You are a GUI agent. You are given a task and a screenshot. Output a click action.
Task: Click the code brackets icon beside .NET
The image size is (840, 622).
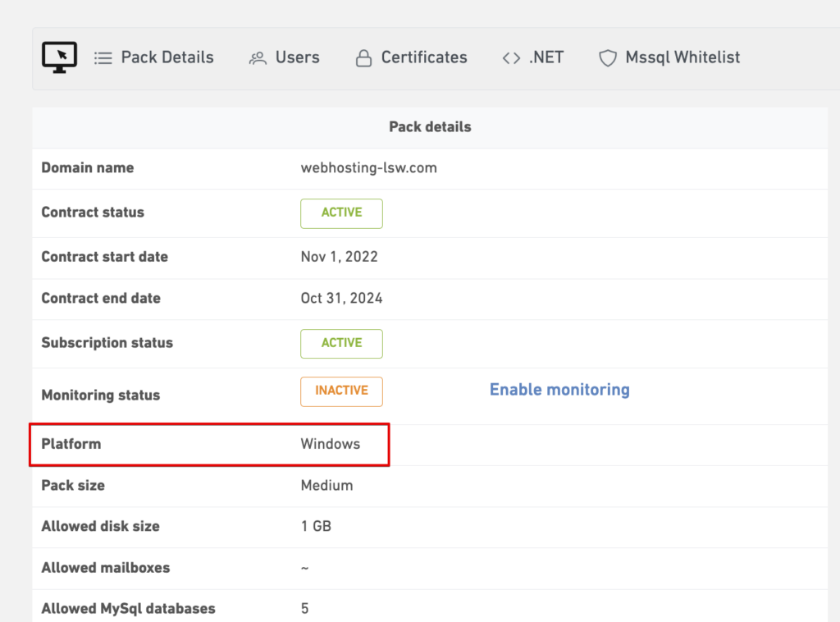point(511,58)
